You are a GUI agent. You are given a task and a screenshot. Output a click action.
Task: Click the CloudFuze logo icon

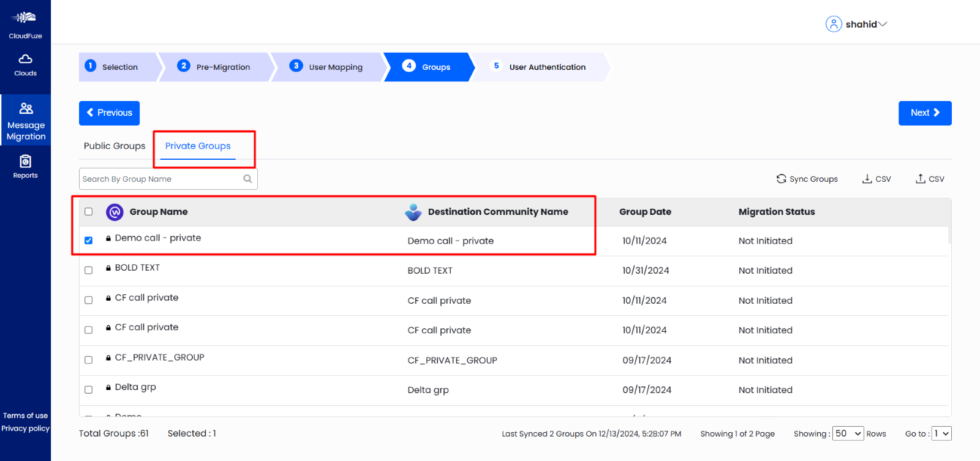coord(25,18)
